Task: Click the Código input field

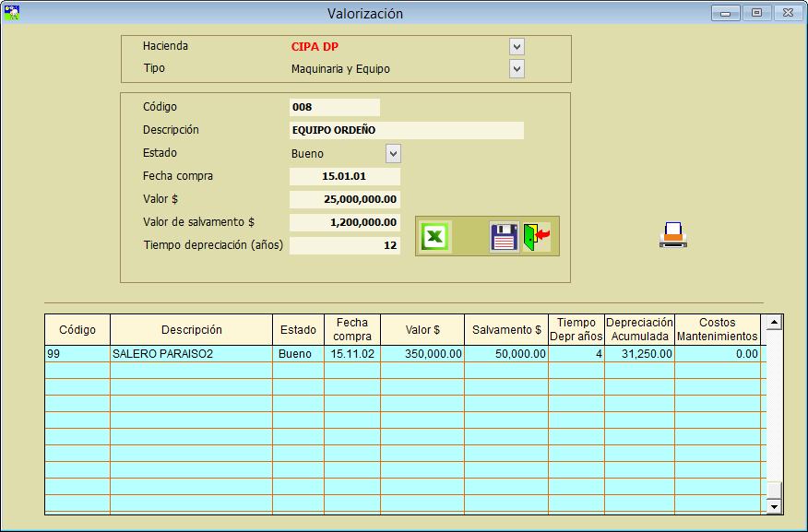Action: 334,107
